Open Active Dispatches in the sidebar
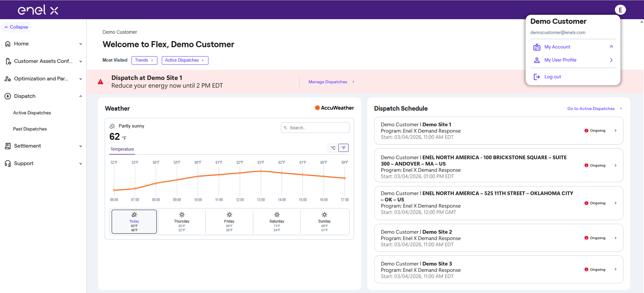Viewport: 644px width, 293px height. (x=32, y=113)
